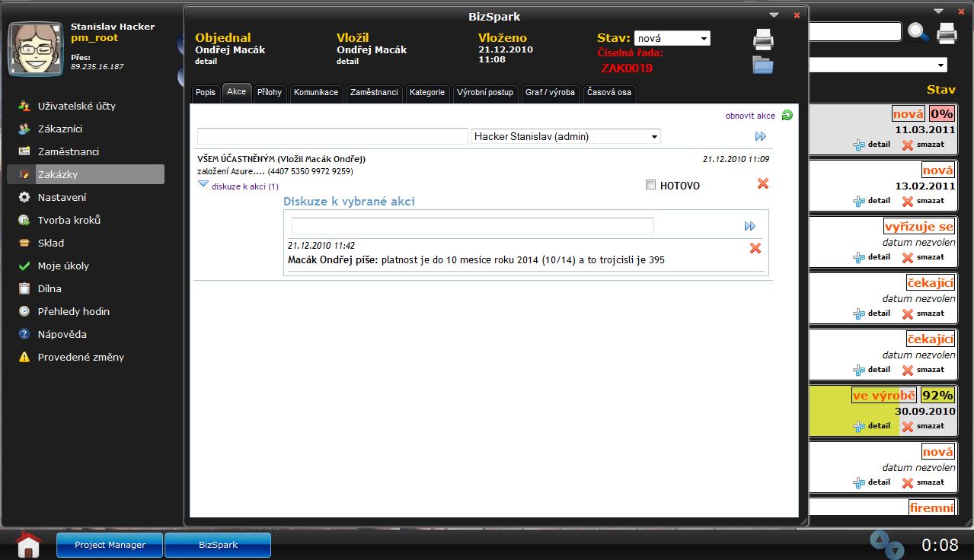974x560 pixels.
Task: Toggle the HOTOVO checkbox
Action: 650,185
